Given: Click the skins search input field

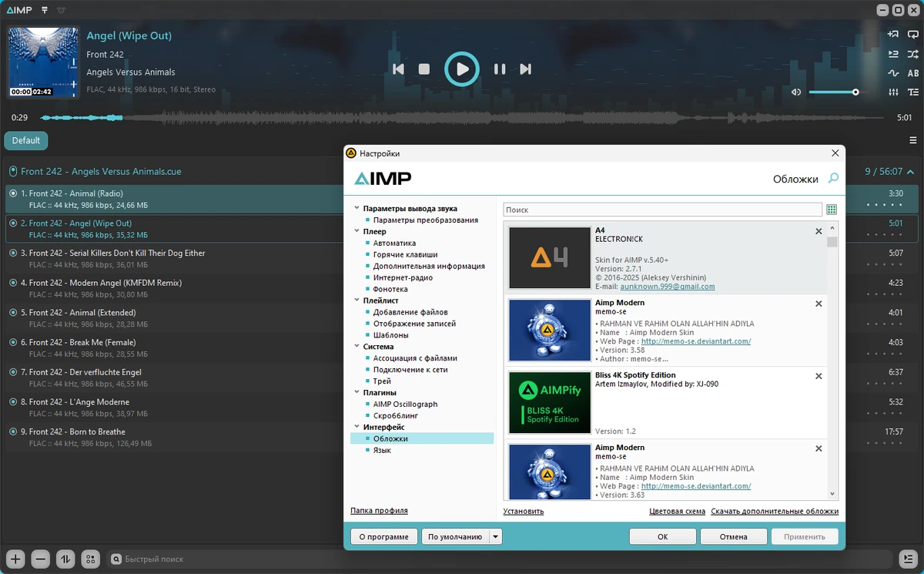Looking at the screenshot, I should point(663,210).
